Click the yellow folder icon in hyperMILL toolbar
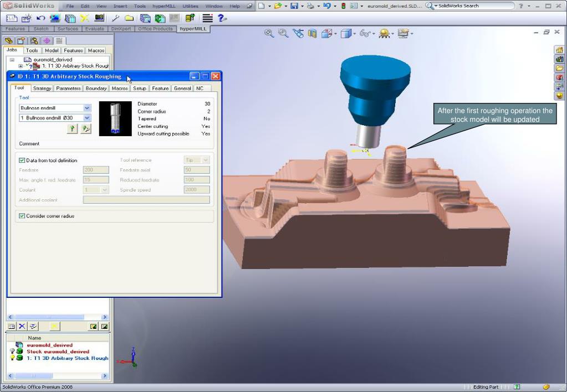567x392 pixels. [129, 18]
